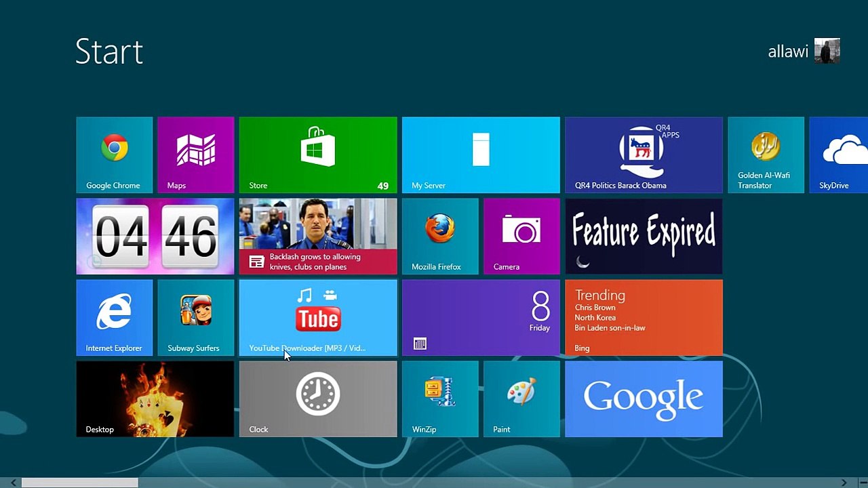Open the Feature Expired tile
The width and height of the screenshot is (868, 488).
[644, 237]
